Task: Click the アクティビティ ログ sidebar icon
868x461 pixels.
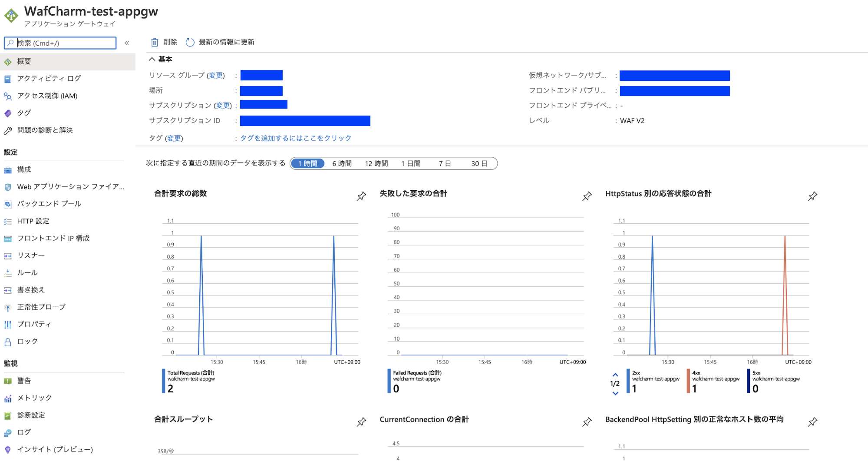Action: (x=8, y=79)
